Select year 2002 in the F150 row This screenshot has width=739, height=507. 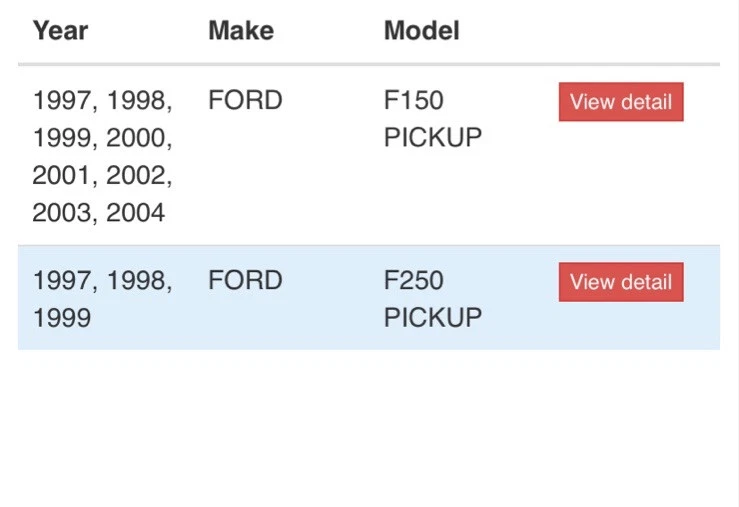[139, 176]
